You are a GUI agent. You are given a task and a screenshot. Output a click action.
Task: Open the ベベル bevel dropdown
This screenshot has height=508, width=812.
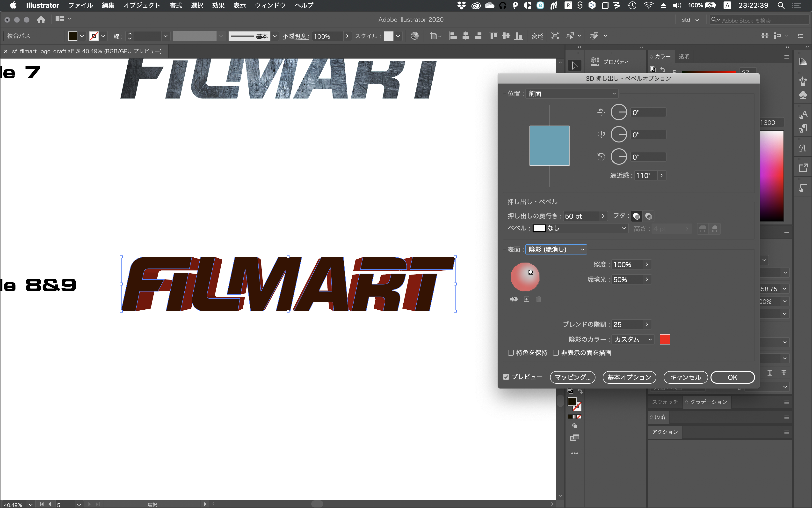coord(580,228)
